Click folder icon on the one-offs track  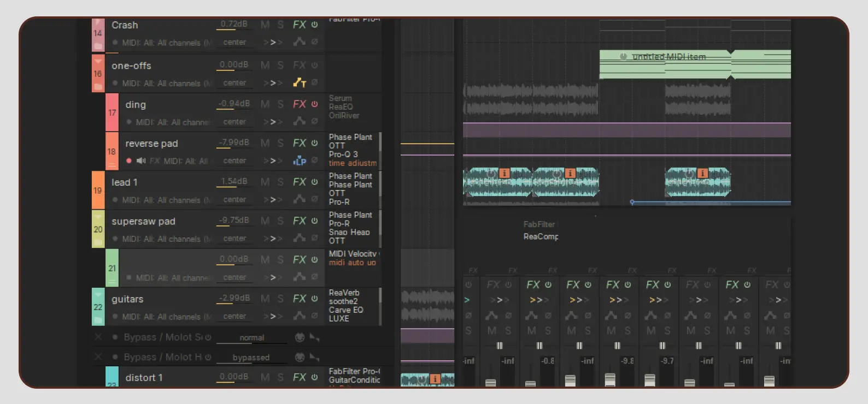click(98, 86)
